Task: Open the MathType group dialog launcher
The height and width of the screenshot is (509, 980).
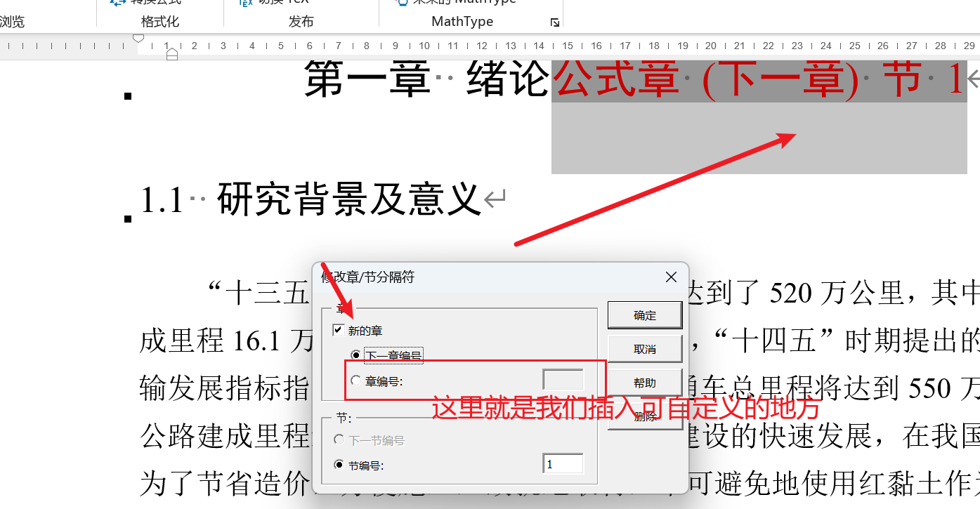Action: [555, 22]
